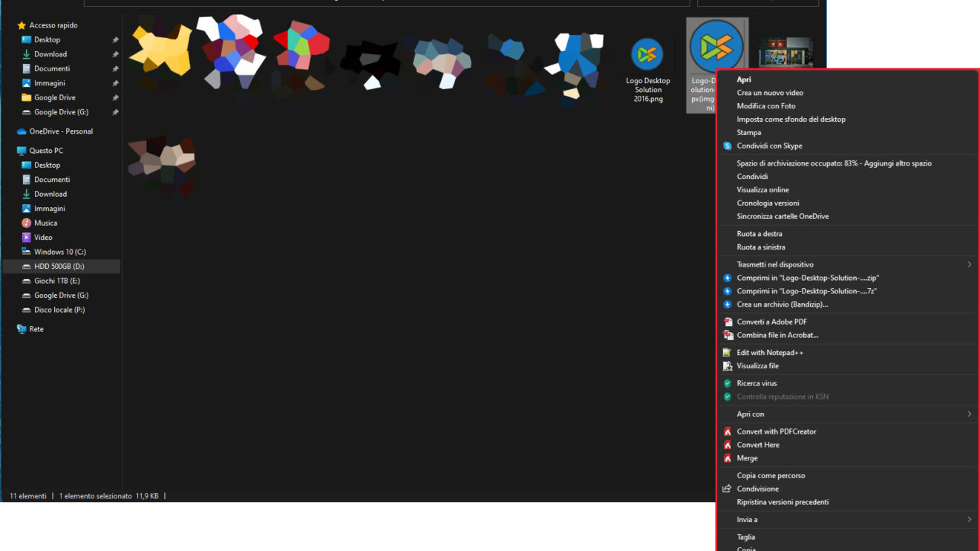Viewport: 980px width, 551px height.
Task: Click the green shield icon for Ricerca virus
Action: coord(728,384)
